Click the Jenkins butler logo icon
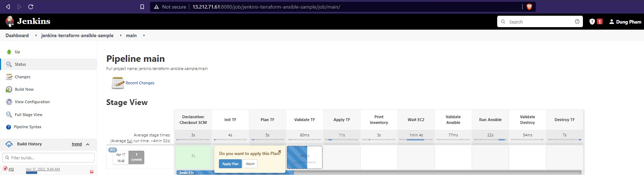 tap(10, 21)
